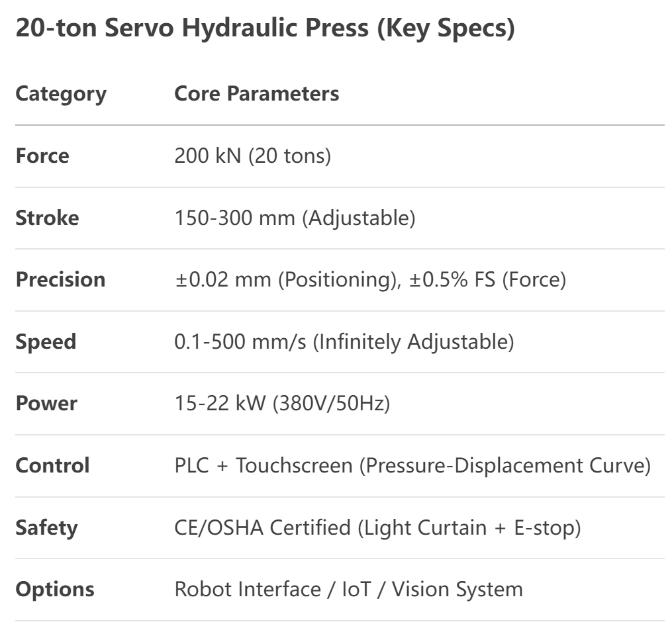
Task: Select the '150-300 mm (Adjustable)' cell
Action: pyautogui.click(x=295, y=218)
